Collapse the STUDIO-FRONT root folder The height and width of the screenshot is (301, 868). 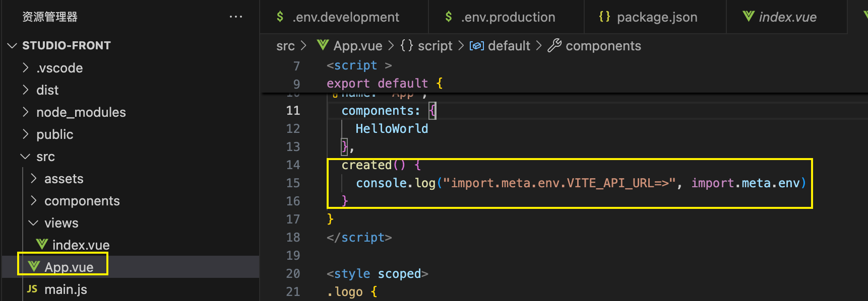click(x=12, y=45)
